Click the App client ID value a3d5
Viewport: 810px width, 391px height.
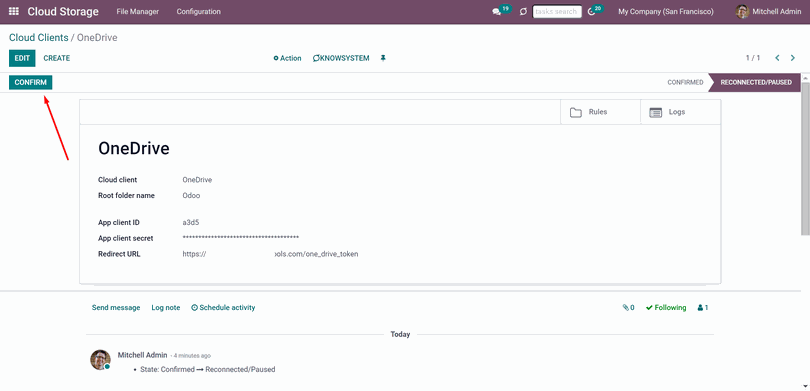click(x=191, y=223)
